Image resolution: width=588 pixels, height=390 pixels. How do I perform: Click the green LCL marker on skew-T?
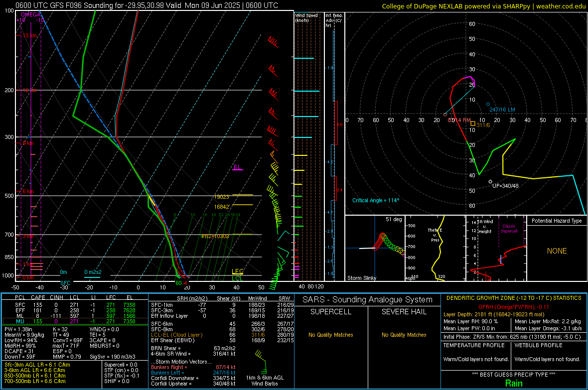click(x=237, y=278)
